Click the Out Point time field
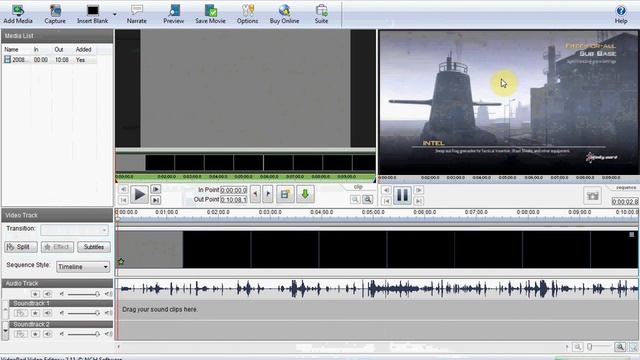Viewport: 640px width, 360px height. click(x=233, y=200)
